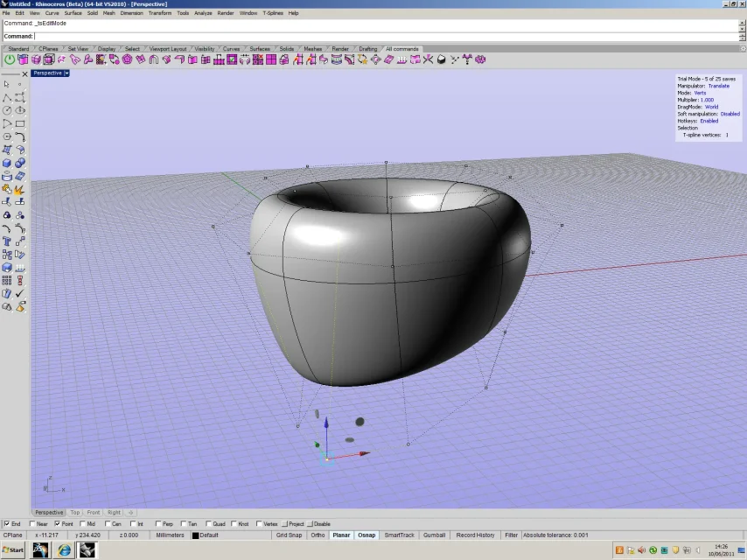Toggle Osnap in status bar
Image resolution: width=747 pixels, height=560 pixels.
pos(367,535)
